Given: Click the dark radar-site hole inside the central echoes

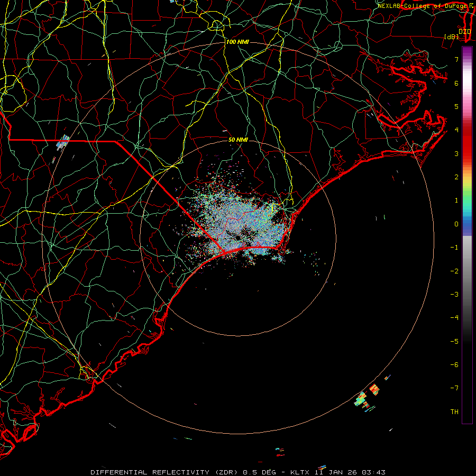Looking at the screenshot, I should [239, 237].
